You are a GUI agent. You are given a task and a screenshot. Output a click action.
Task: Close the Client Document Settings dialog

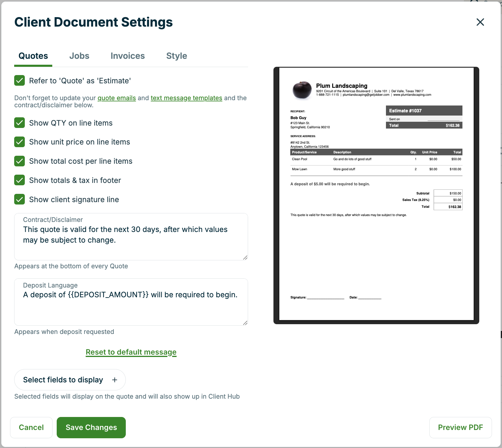point(480,22)
